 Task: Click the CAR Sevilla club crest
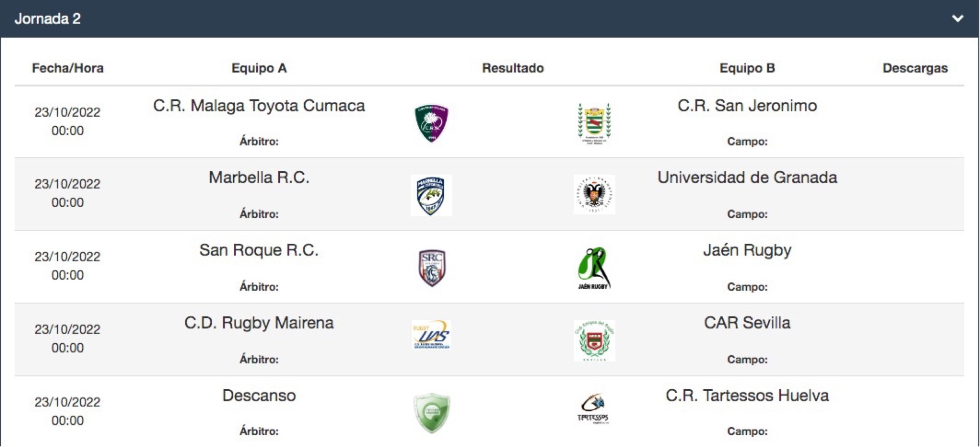click(x=594, y=341)
